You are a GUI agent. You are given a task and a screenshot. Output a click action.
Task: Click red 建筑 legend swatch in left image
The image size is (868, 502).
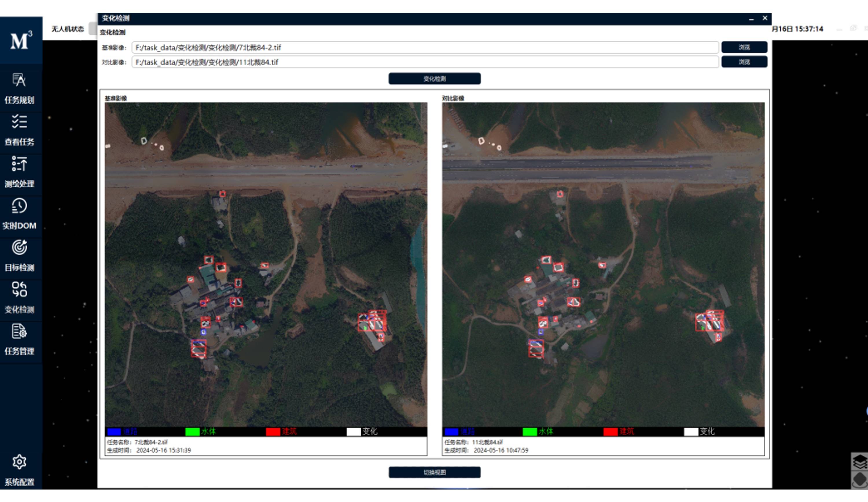[x=273, y=432]
